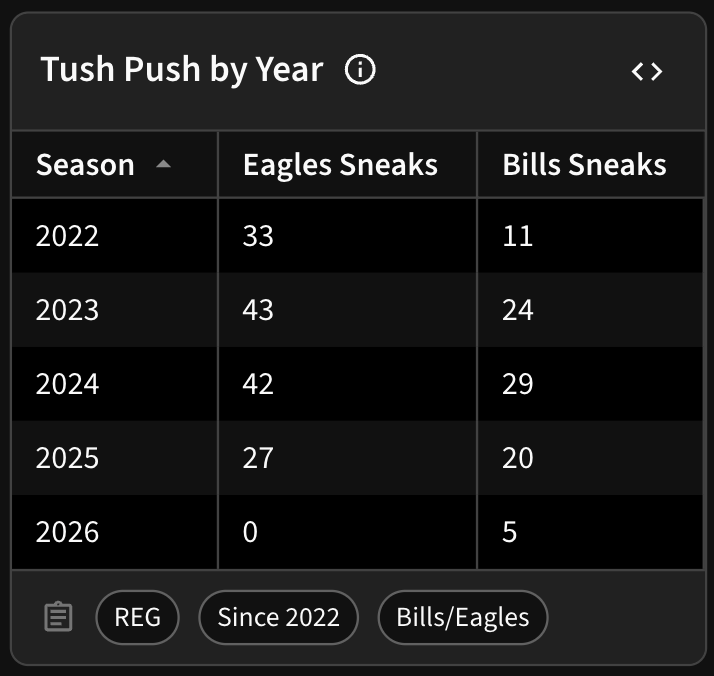Screen dimensions: 714x676
Task: Toggle the Season sort arrow
Action: click(x=163, y=164)
